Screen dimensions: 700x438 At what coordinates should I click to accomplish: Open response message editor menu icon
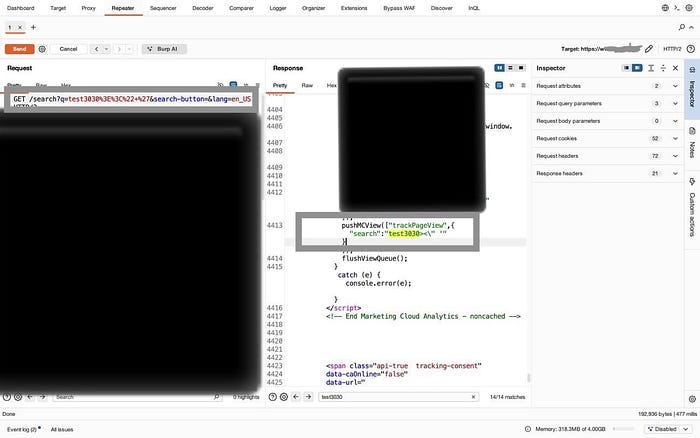[523, 85]
